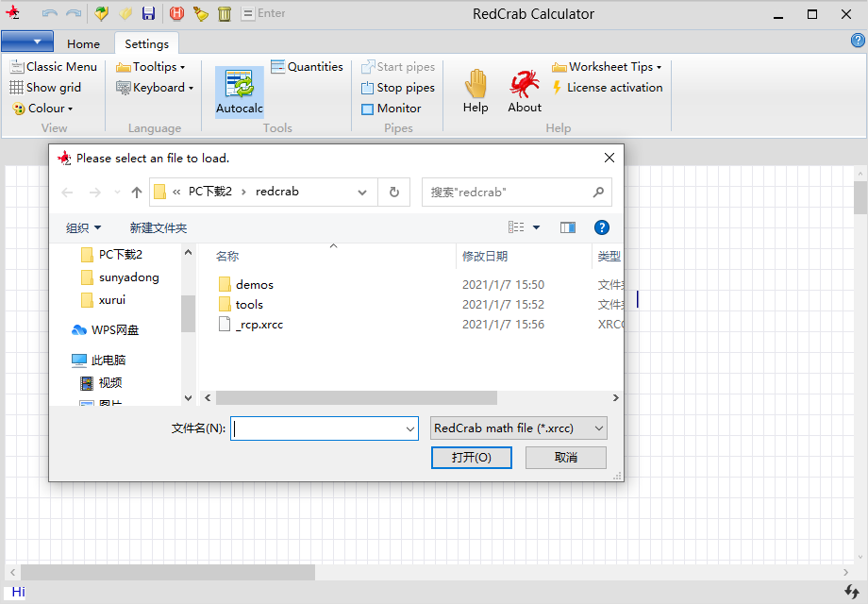Open the Quantities tool
Viewport: 868px width, 604px height.
coord(307,67)
